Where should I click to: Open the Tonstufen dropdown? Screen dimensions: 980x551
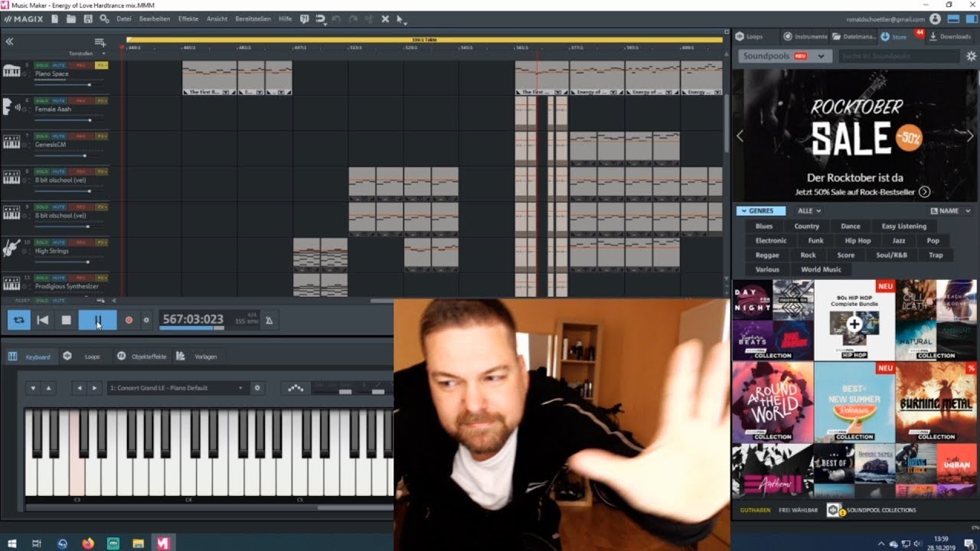coord(87,54)
